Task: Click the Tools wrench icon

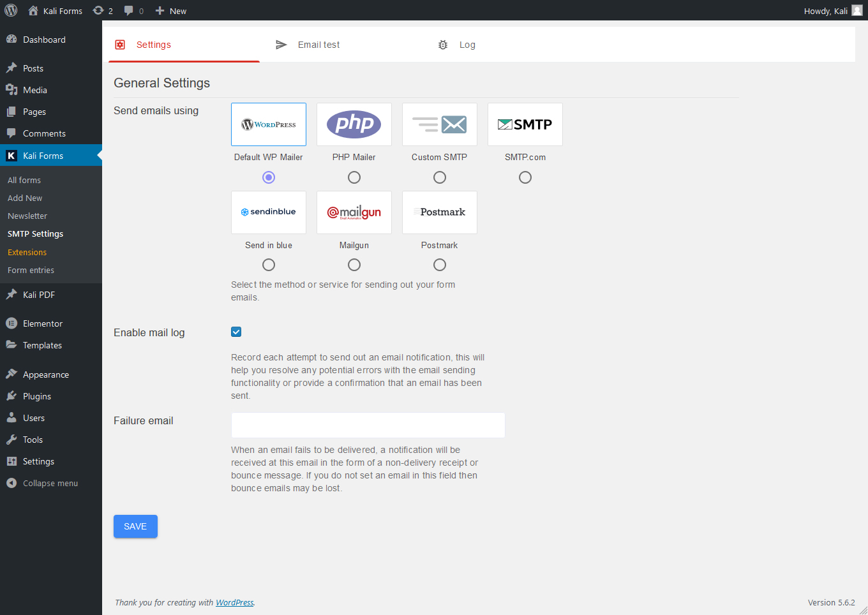Action: pos(11,439)
